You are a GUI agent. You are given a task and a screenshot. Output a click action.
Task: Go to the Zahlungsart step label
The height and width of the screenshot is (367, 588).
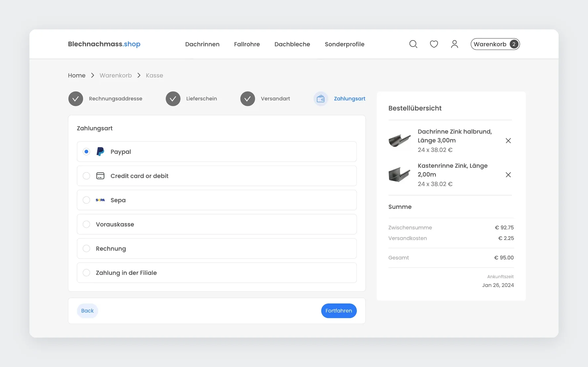point(349,98)
